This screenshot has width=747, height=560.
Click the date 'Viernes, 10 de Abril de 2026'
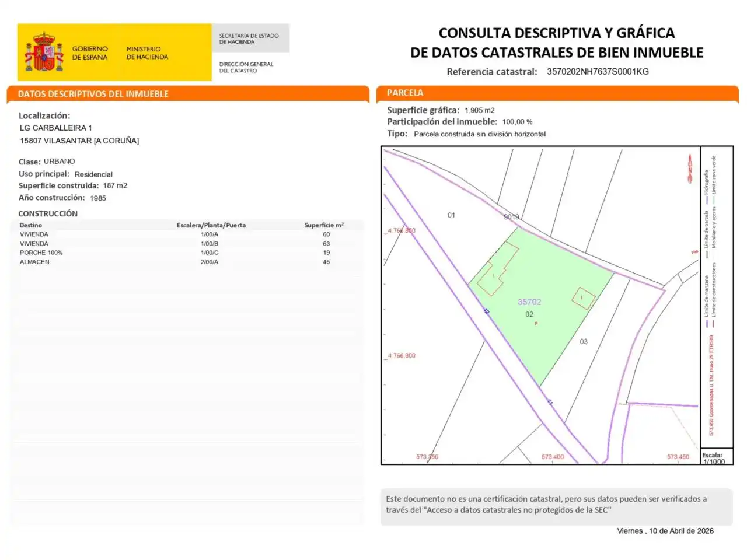pos(665,531)
